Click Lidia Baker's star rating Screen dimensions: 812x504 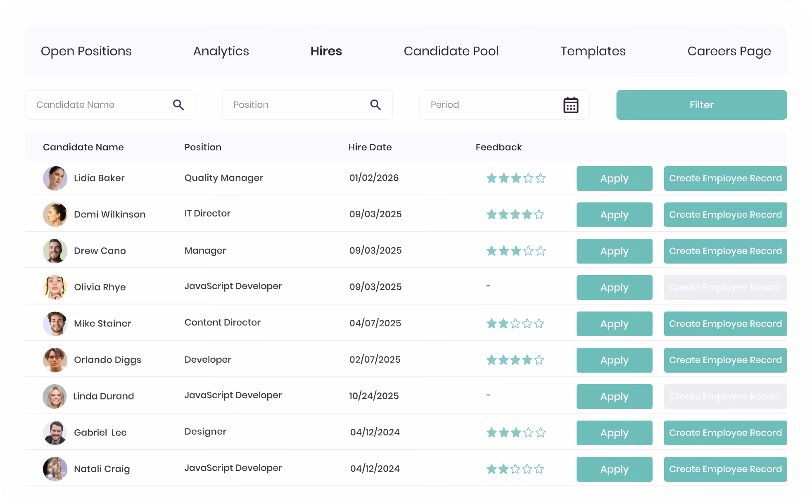pyautogui.click(x=516, y=178)
